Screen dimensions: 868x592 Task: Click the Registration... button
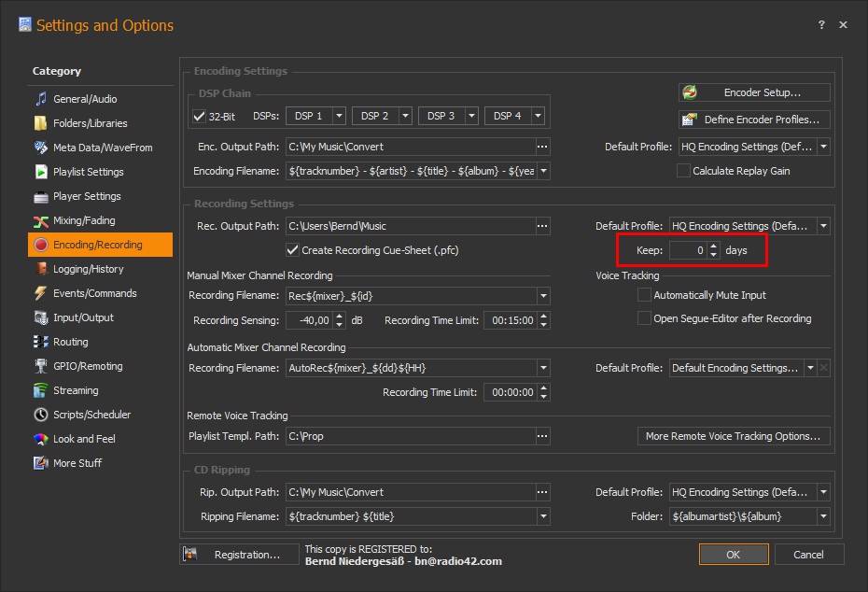coord(239,555)
